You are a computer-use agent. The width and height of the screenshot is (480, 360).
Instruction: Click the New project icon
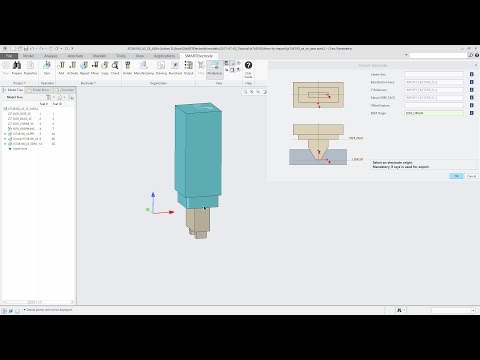coord(6,68)
